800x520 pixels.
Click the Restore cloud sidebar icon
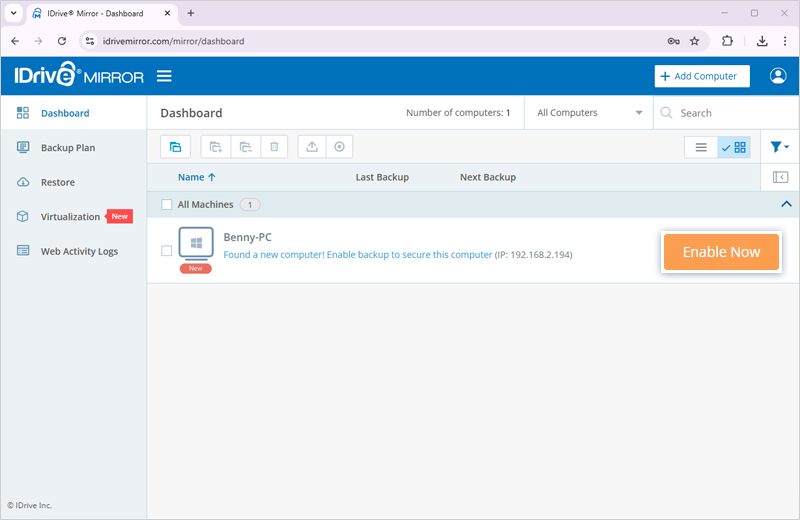(x=23, y=182)
